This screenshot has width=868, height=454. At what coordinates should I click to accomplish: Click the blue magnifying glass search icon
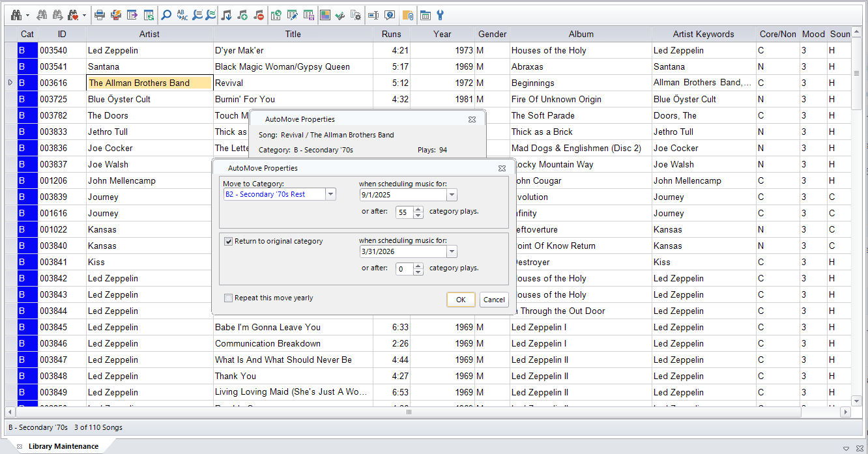click(166, 14)
